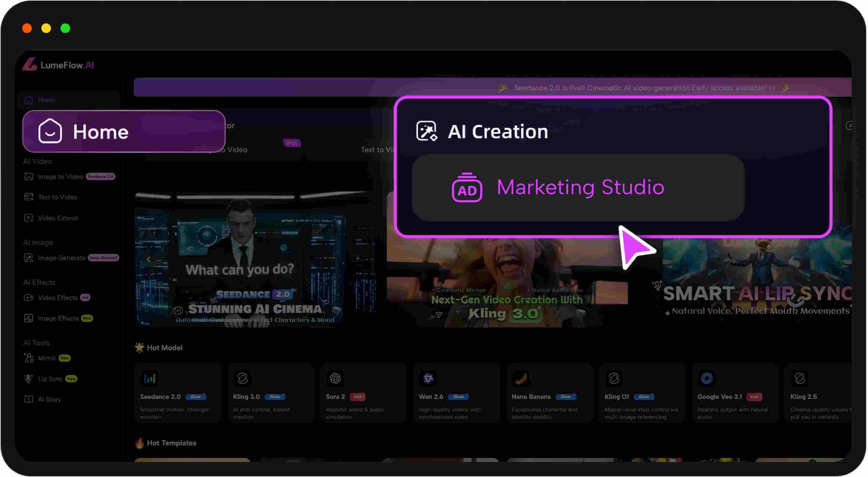The width and height of the screenshot is (868, 477).
Task: Click the LumeFlow.AI logo
Action: [58, 65]
